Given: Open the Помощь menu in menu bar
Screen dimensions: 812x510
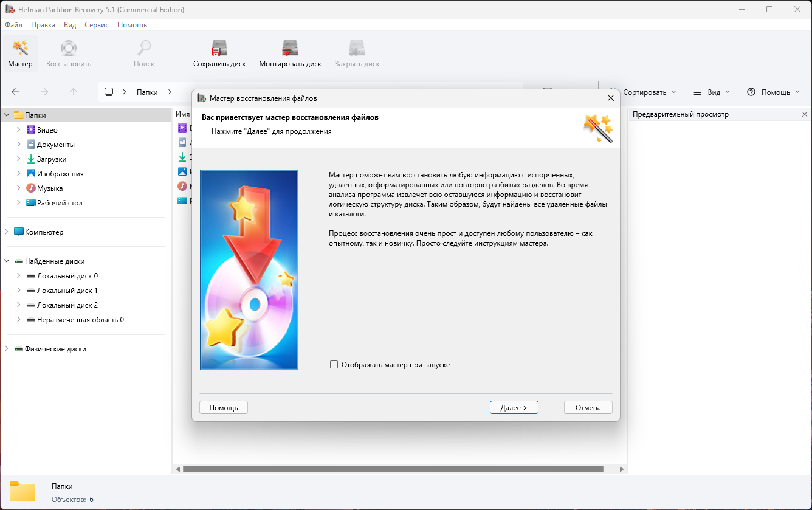Looking at the screenshot, I should point(132,25).
